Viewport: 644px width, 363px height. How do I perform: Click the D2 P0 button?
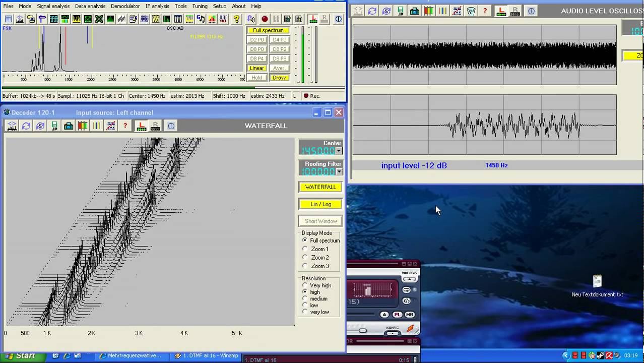coord(256,40)
